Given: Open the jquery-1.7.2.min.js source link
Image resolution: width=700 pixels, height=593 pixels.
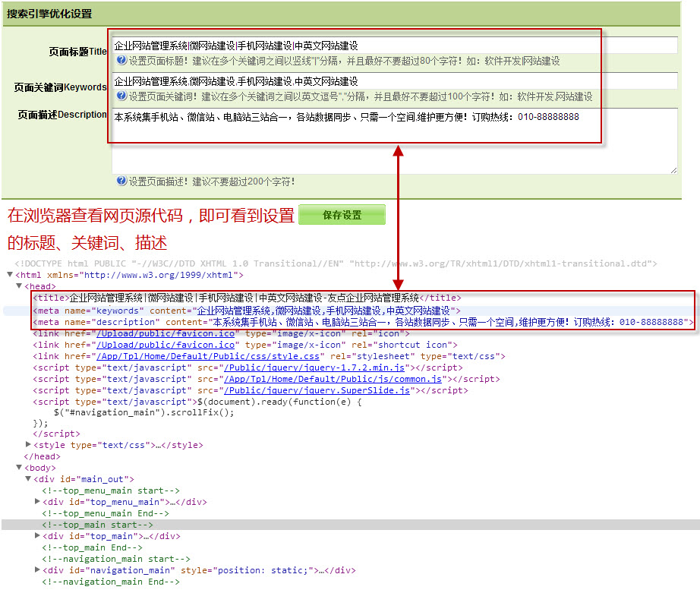Looking at the screenshot, I should (314, 367).
